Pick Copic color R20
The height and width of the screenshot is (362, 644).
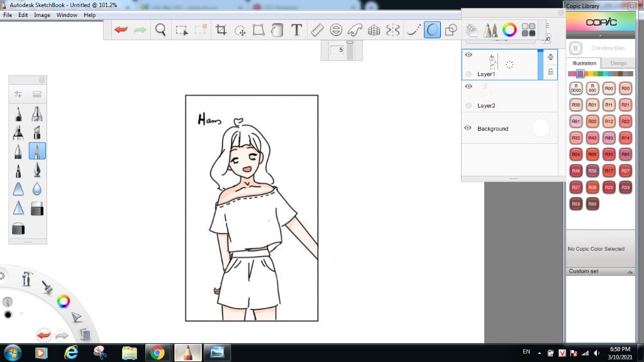click(625, 88)
